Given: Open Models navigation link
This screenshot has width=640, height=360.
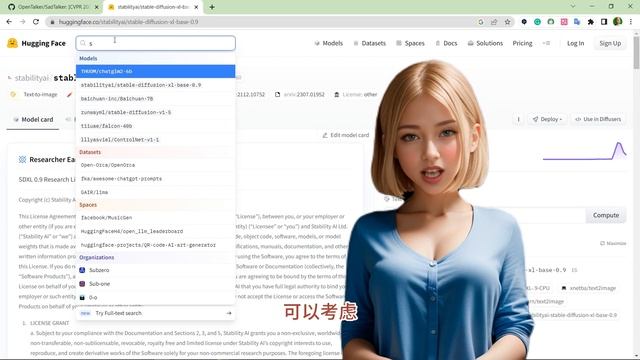Looking at the screenshot, I should click(329, 43).
